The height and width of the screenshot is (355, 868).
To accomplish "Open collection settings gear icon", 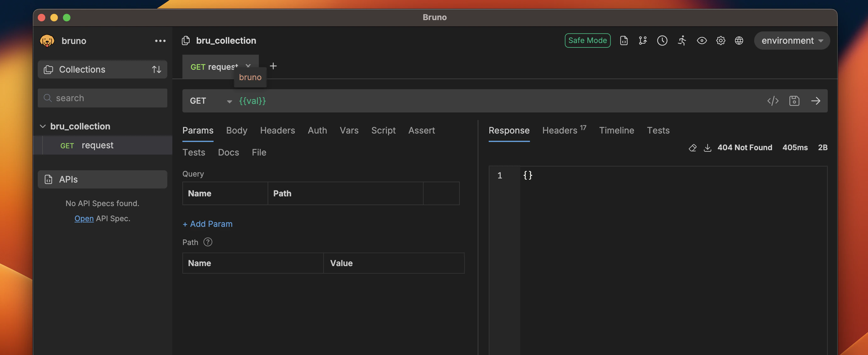I will (x=721, y=41).
